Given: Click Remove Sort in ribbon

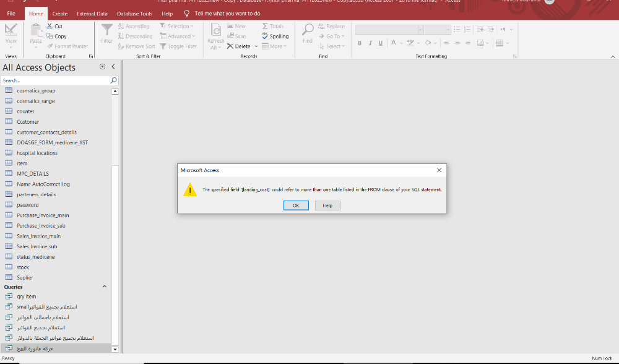Looking at the screenshot, I should pyautogui.click(x=137, y=46).
